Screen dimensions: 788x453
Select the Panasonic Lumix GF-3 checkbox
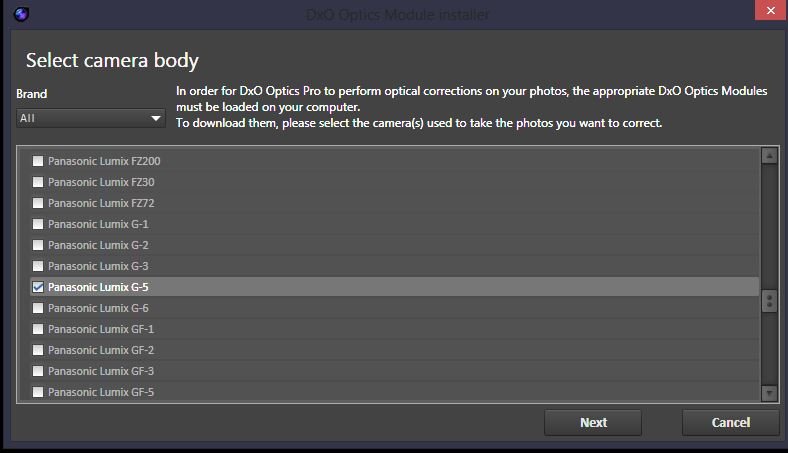coord(38,371)
